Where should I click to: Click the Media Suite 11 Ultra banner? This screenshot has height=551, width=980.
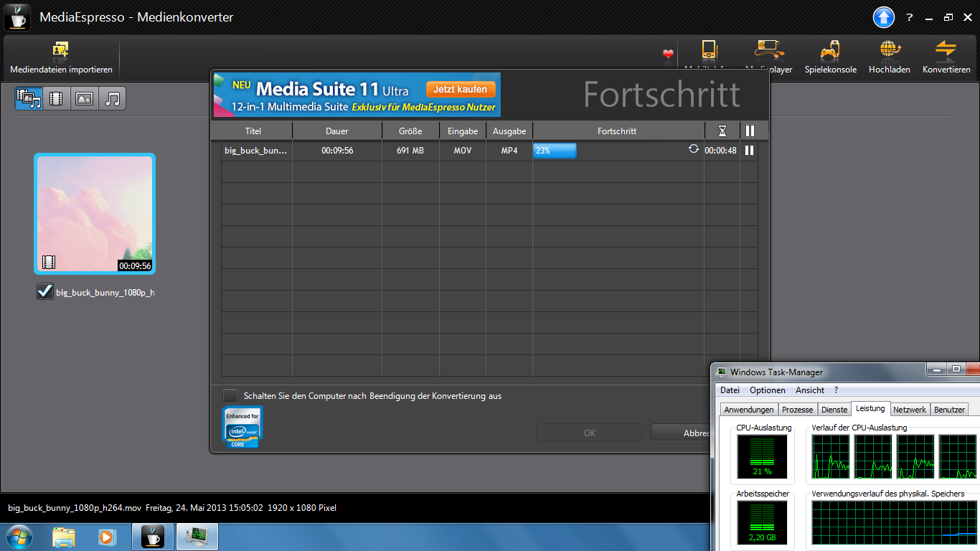[x=357, y=95]
